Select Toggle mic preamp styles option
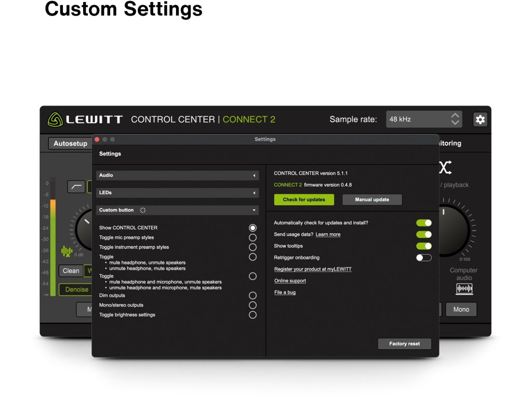Viewport: 532px width, 399px height. [252, 237]
